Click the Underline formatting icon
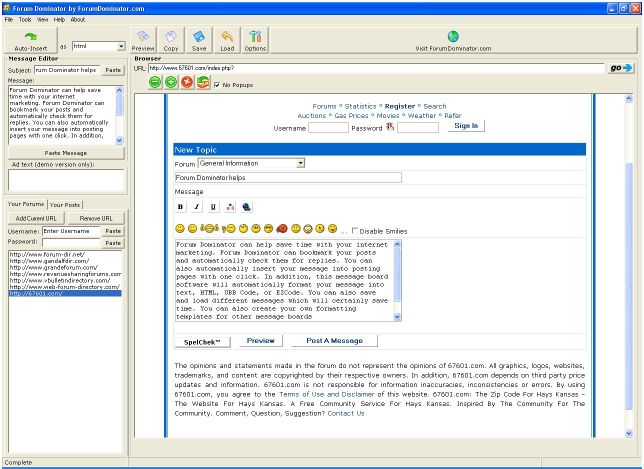Image resolution: width=644 pixels, height=469 pixels. (213, 207)
